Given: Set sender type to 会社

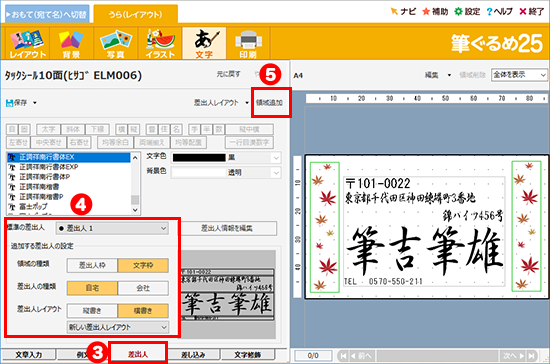Looking at the screenshot, I should point(143,288).
